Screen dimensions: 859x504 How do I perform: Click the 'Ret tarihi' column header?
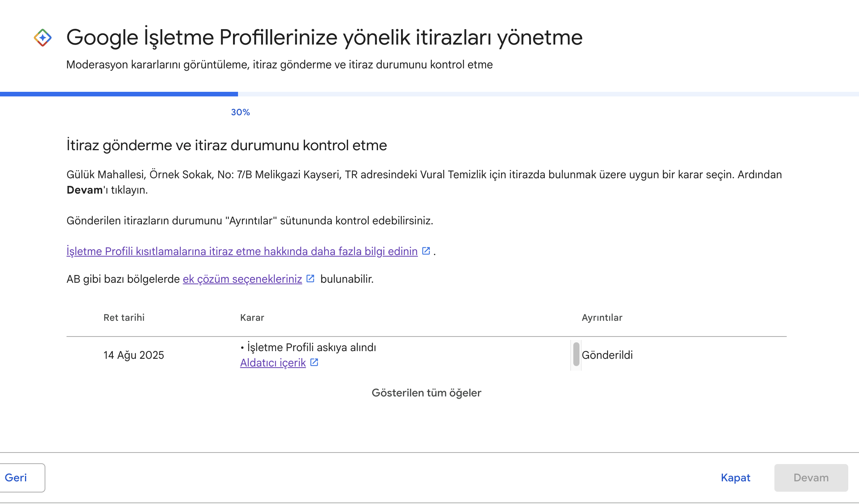(124, 318)
